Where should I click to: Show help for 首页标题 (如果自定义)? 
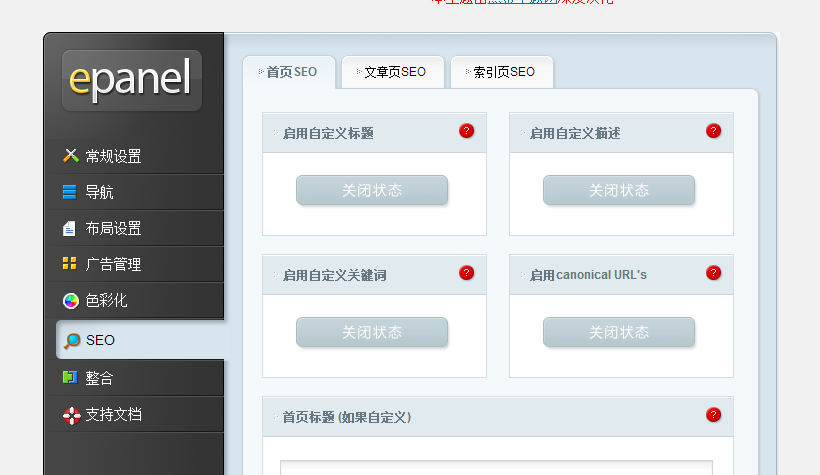713,415
